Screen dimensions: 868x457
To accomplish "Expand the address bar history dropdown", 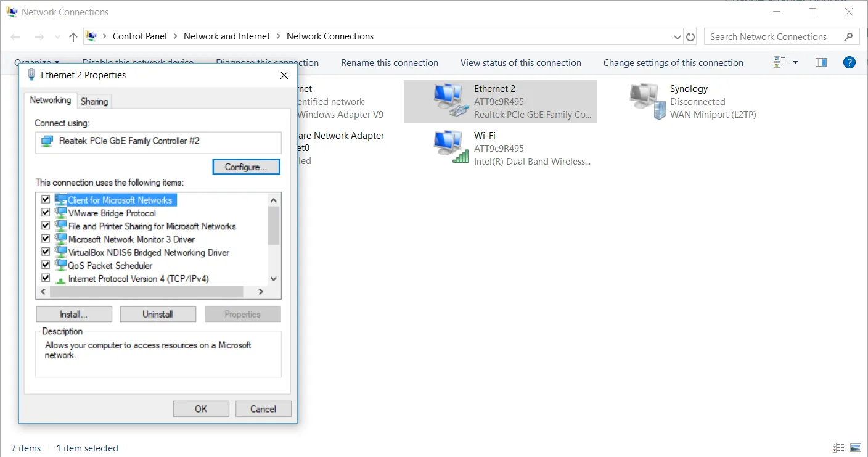I will coord(678,37).
